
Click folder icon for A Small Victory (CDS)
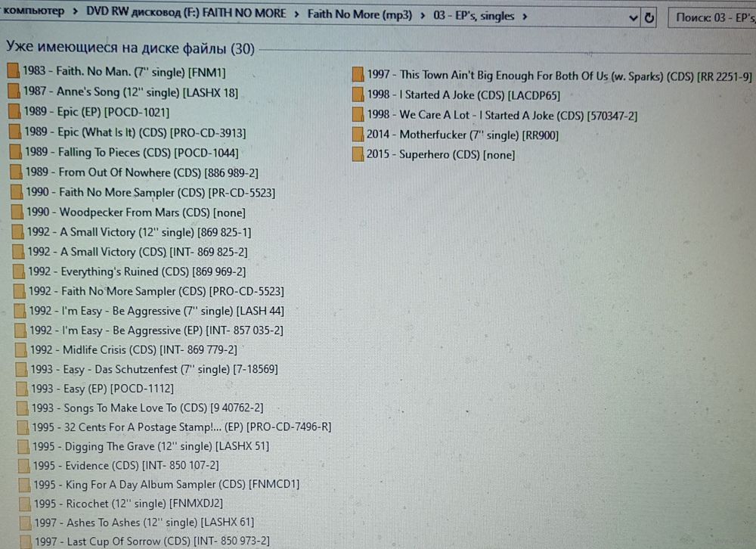[x=18, y=251]
